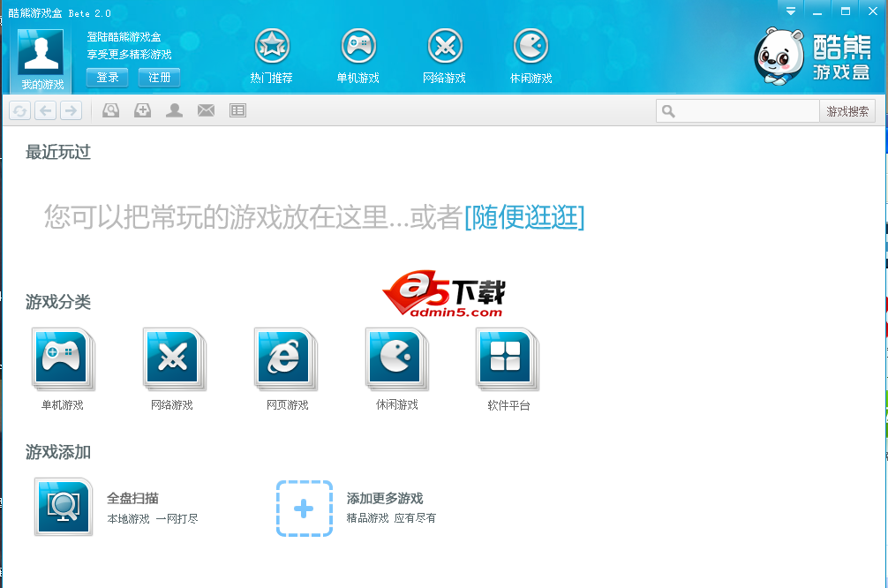Open the 我的游戏 avatar tab
This screenshot has width=888, height=588.
point(41,61)
